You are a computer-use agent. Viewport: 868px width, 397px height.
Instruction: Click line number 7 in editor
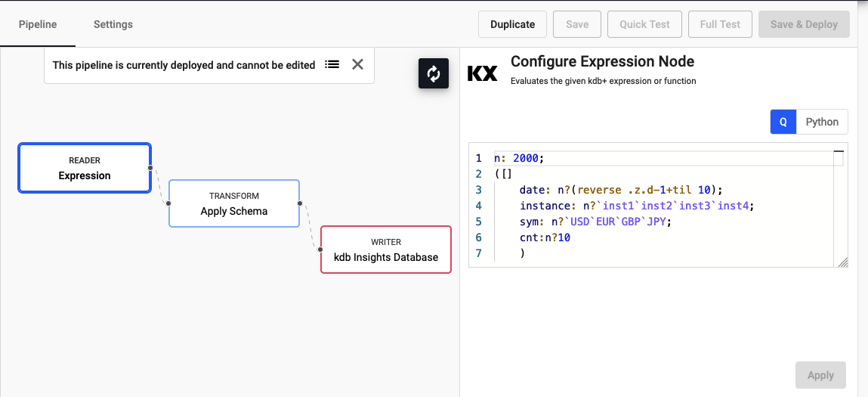coord(479,253)
